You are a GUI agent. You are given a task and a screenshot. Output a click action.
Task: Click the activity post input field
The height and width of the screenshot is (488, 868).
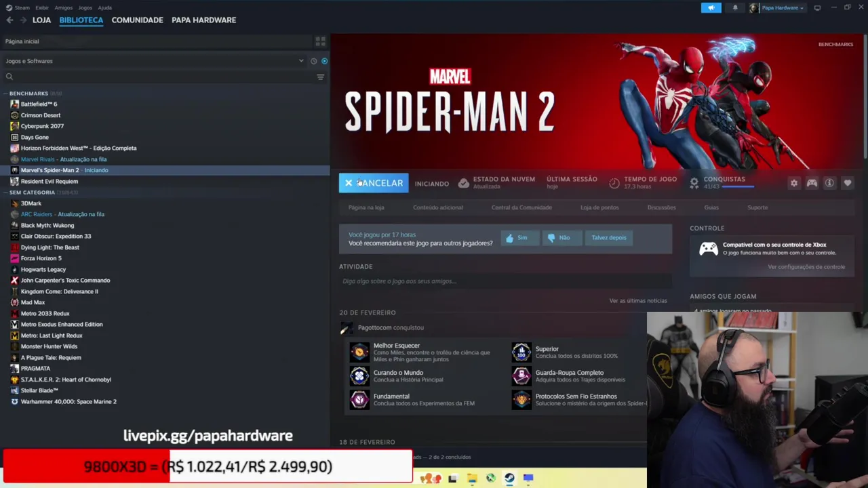(505, 281)
